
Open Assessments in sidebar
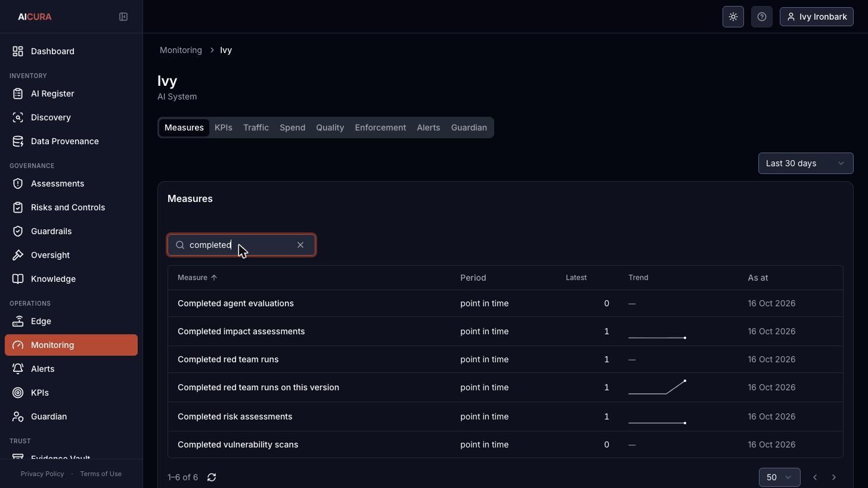click(x=71, y=184)
